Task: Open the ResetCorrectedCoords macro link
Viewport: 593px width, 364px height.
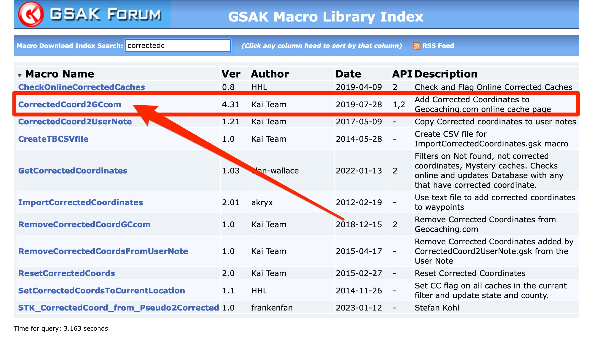Action: (x=67, y=273)
